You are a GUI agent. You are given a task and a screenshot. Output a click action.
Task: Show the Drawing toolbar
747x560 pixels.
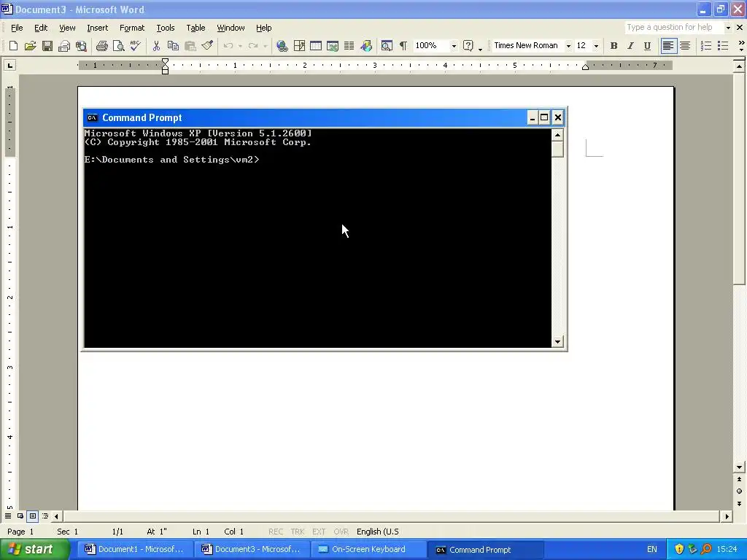click(366, 46)
